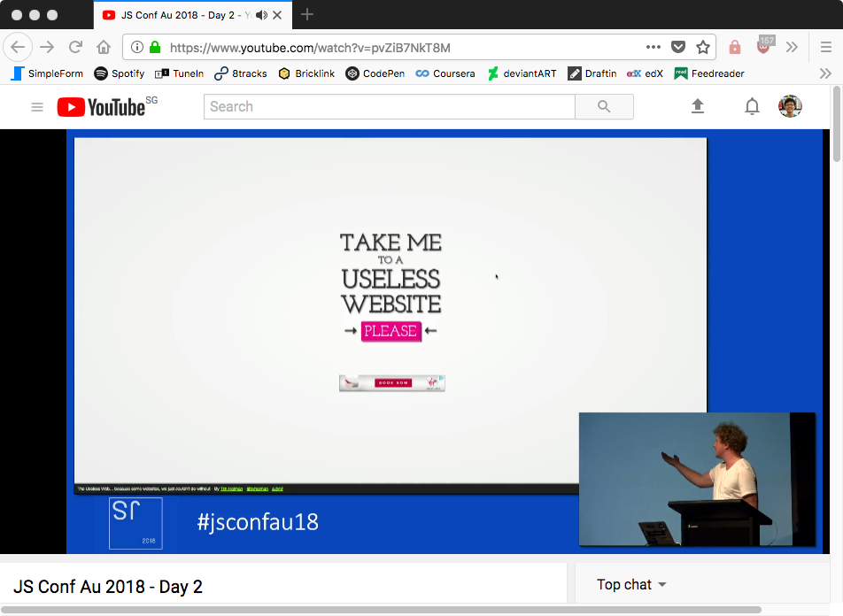Save page to Pocket icon

click(678, 47)
